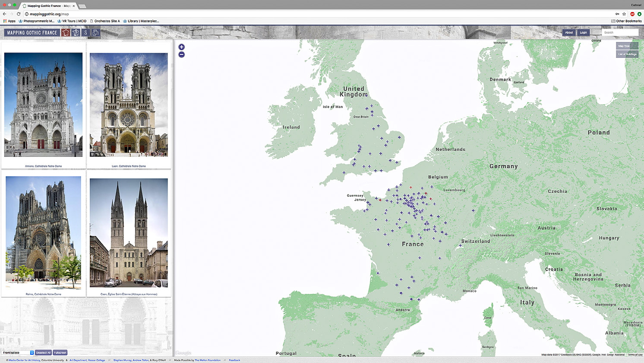Open the Apps bookmark grid

(x=9, y=21)
